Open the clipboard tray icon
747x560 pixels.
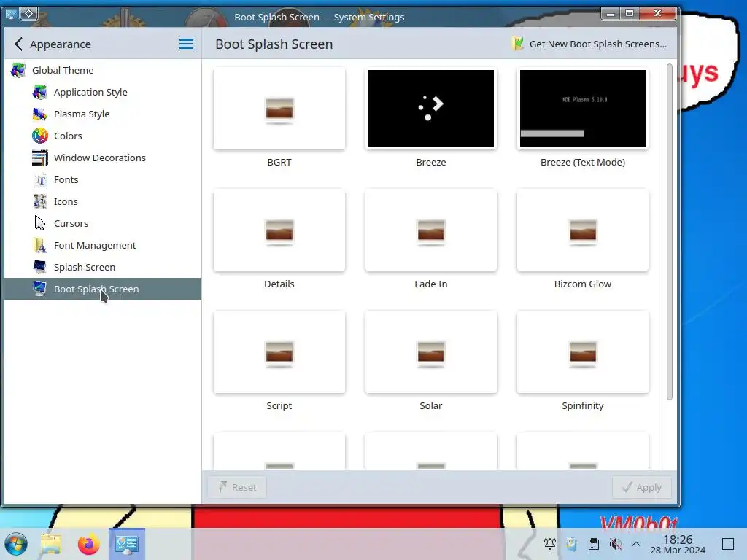tap(594, 544)
